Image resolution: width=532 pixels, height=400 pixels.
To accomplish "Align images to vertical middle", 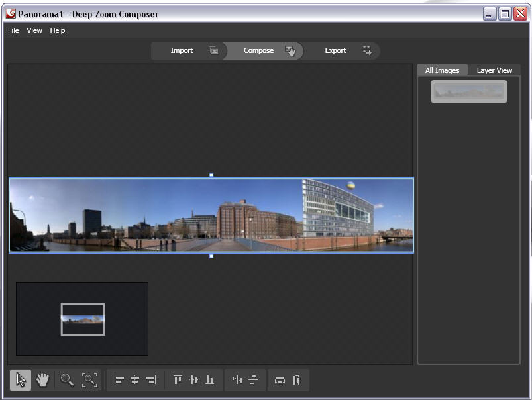I will pyautogui.click(x=193, y=380).
